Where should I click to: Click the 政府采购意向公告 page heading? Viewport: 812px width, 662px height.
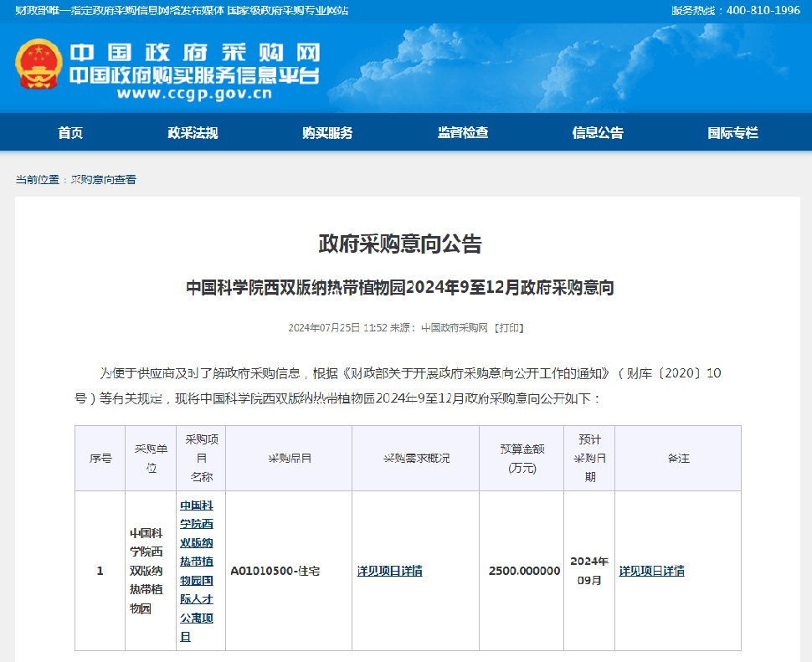[400, 244]
